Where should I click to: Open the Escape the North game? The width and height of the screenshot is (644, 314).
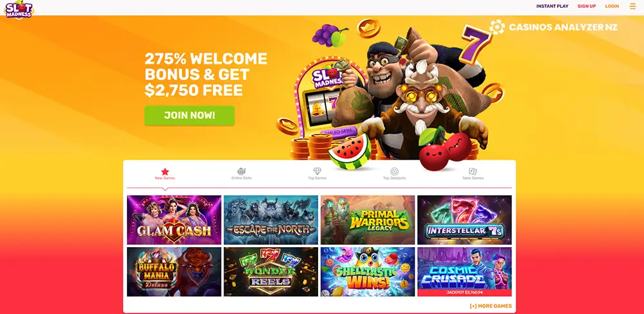point(271,220)
